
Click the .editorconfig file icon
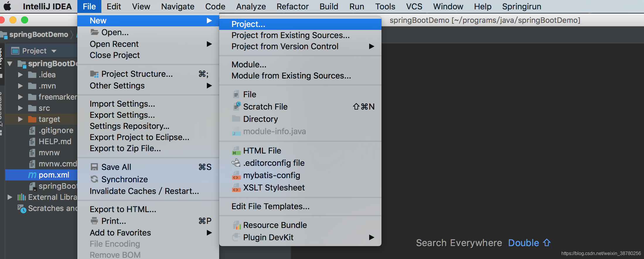pos(236,163)
